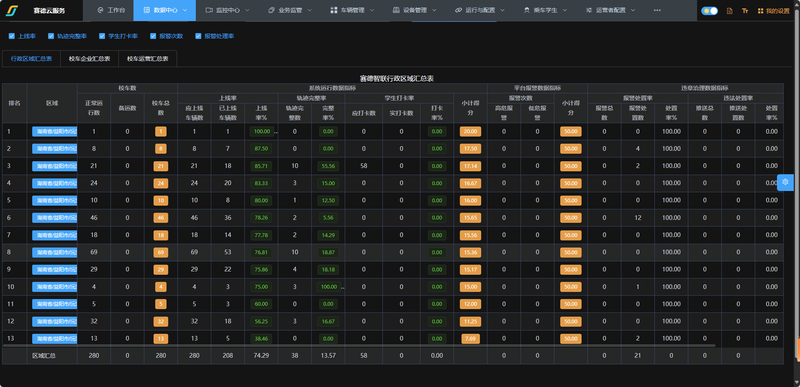Click the 设备管理 device icon
The width and height of the screenshot is (800, 387).
tap(396, 10)
